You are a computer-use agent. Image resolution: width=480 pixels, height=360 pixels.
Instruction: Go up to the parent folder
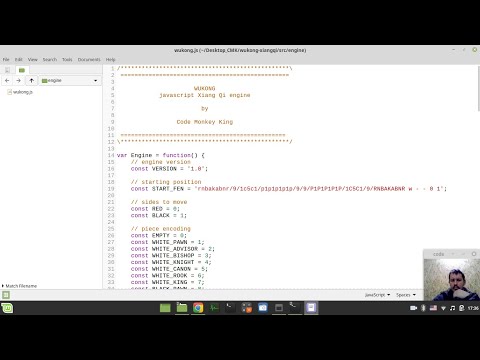pos(31,80)
